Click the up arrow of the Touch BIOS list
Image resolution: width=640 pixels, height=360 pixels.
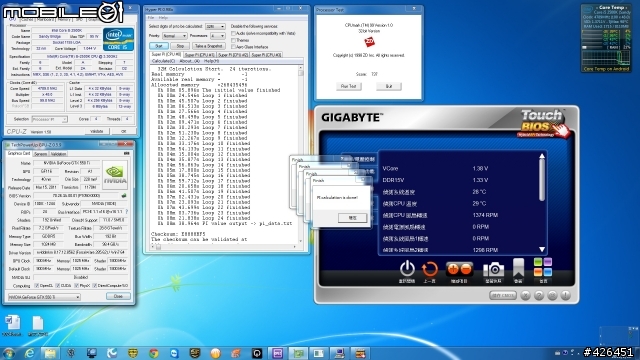[x=542, y=156]
